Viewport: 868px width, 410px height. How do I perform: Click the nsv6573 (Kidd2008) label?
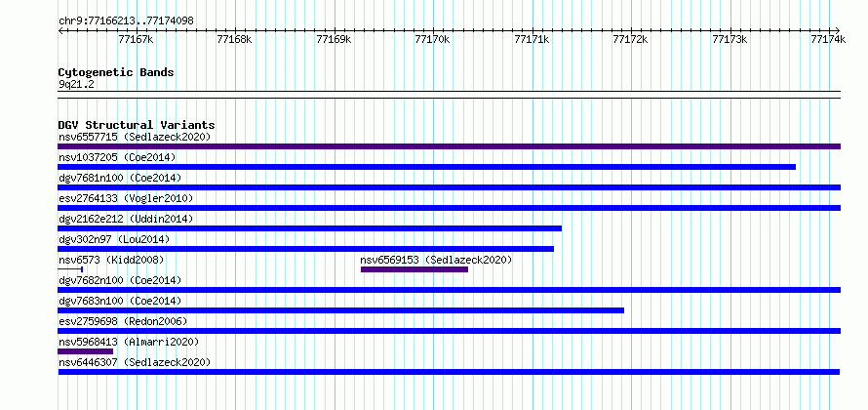(x=111, y=260)
